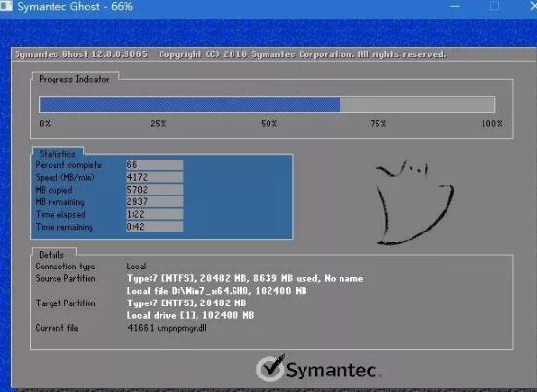Click the Percent complete value 66
This screenshot has height=392, width=537.
click(155, 165)
